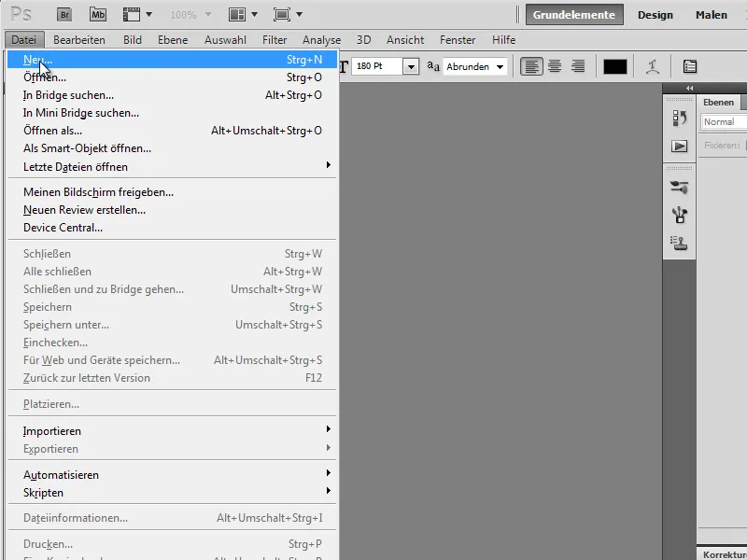
Task: Choose Öffnen als... menu entry
Action: click(x=173, y=131)
